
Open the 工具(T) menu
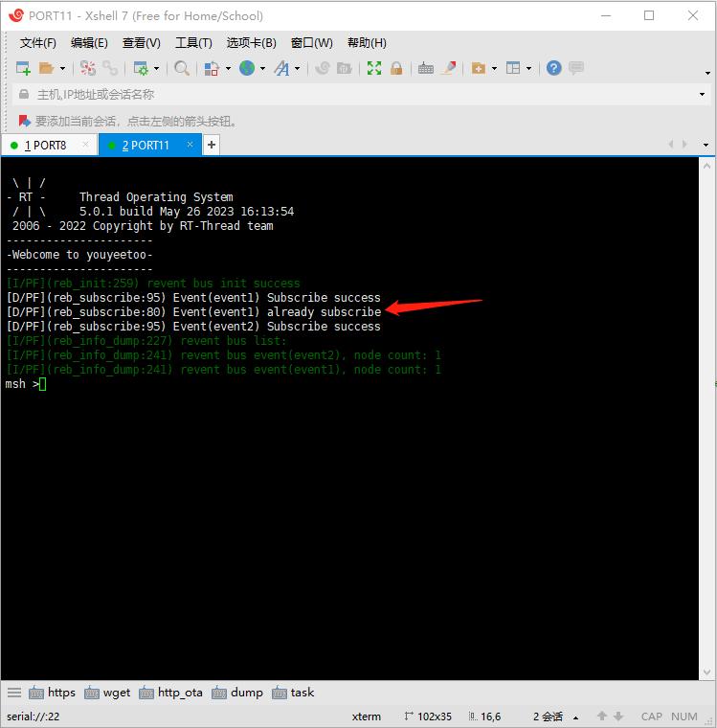pos(193,43)
